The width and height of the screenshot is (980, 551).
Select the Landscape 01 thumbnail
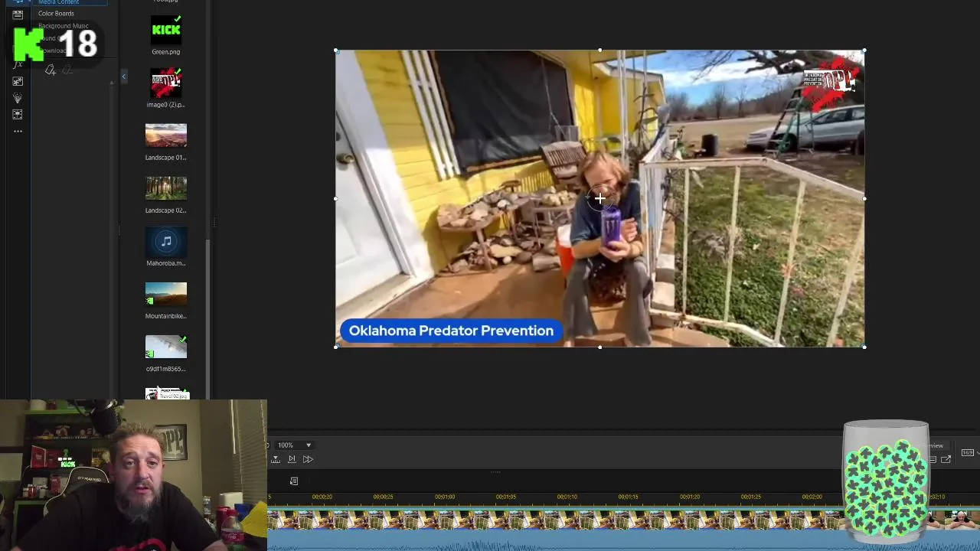pos(166,135)
